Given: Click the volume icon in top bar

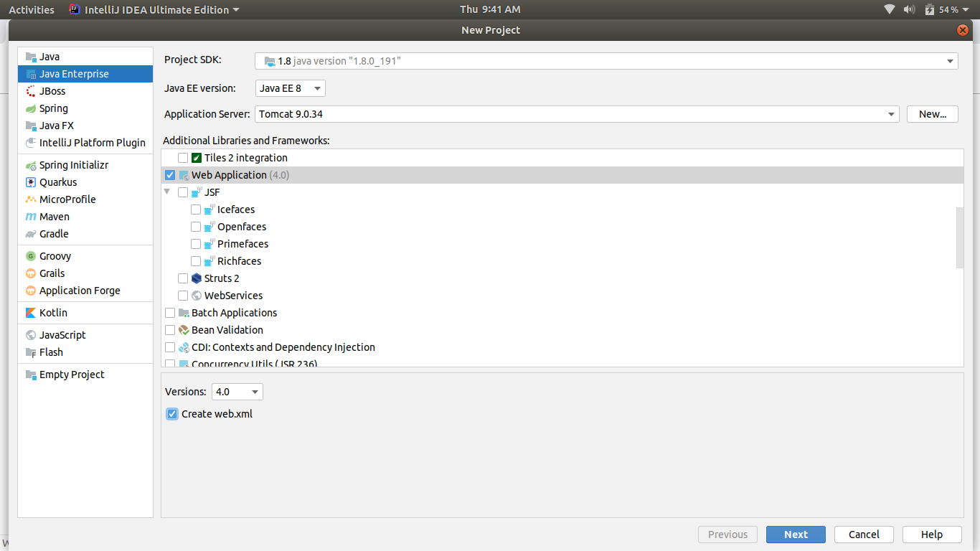Looking at the screenshot, I should pos(910,9).
